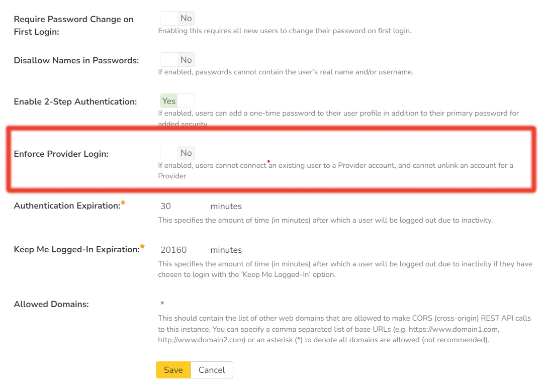Switch on Enforce Provider Login

click(x=177, y=153)
